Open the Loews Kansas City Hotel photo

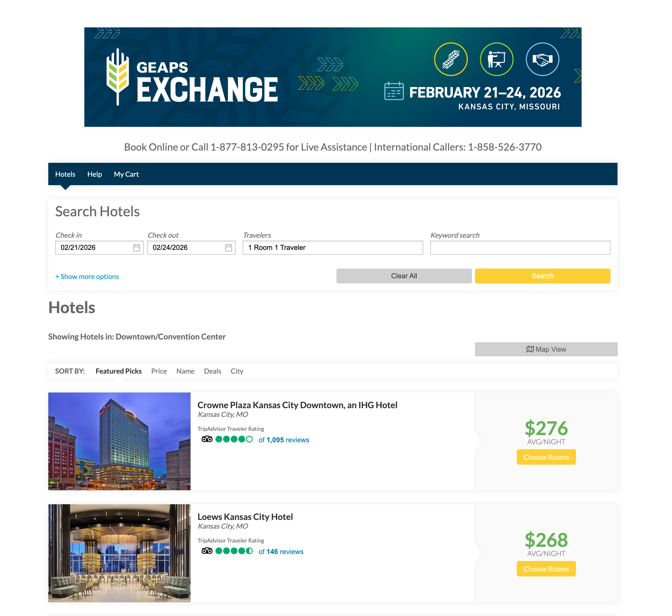119,553
